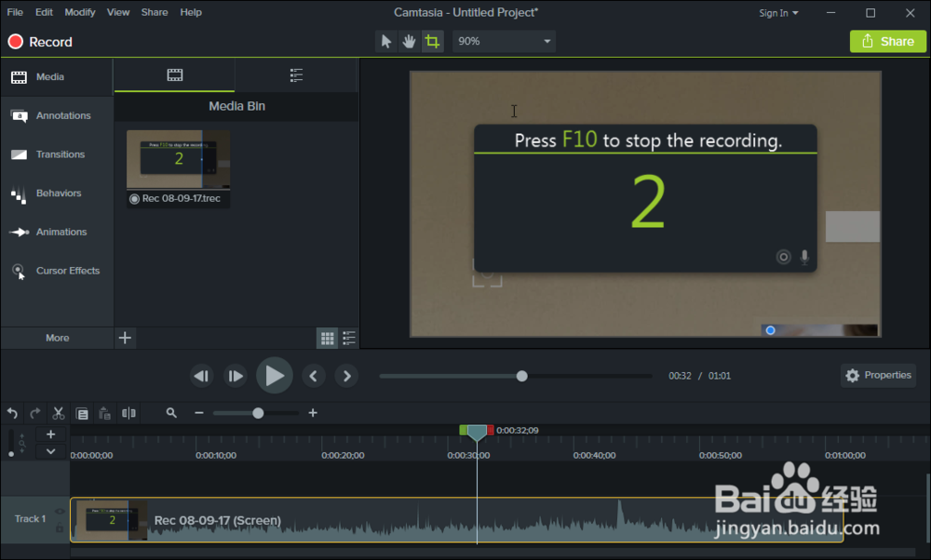This screenshot has width=931, height=560.
Task: Click the timeline zoom slider handle
Action: click(258, 413)
